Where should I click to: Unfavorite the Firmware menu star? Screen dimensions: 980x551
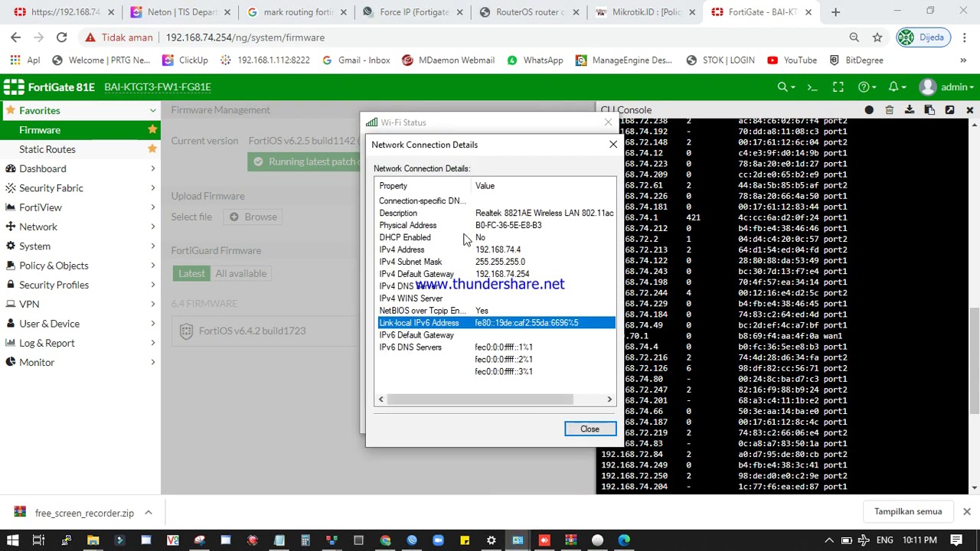[152, 129]
